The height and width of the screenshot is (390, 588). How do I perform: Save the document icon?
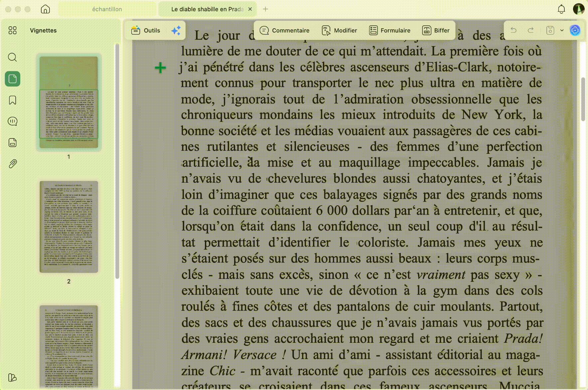click(x=550, y=30)
